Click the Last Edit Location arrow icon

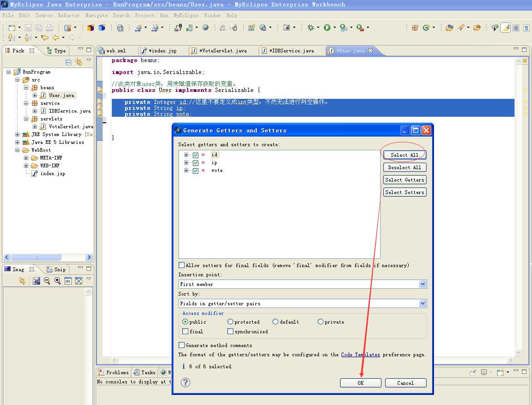tap(45, 38)
